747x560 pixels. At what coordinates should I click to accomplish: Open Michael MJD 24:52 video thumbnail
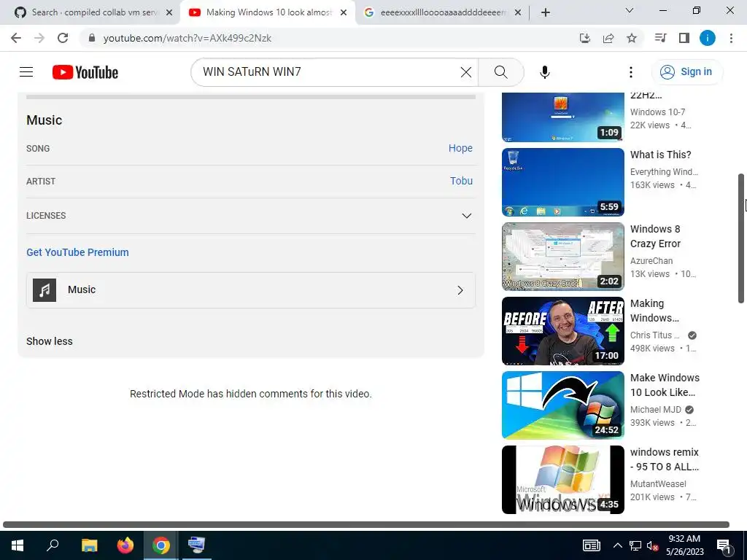[562, 405]
